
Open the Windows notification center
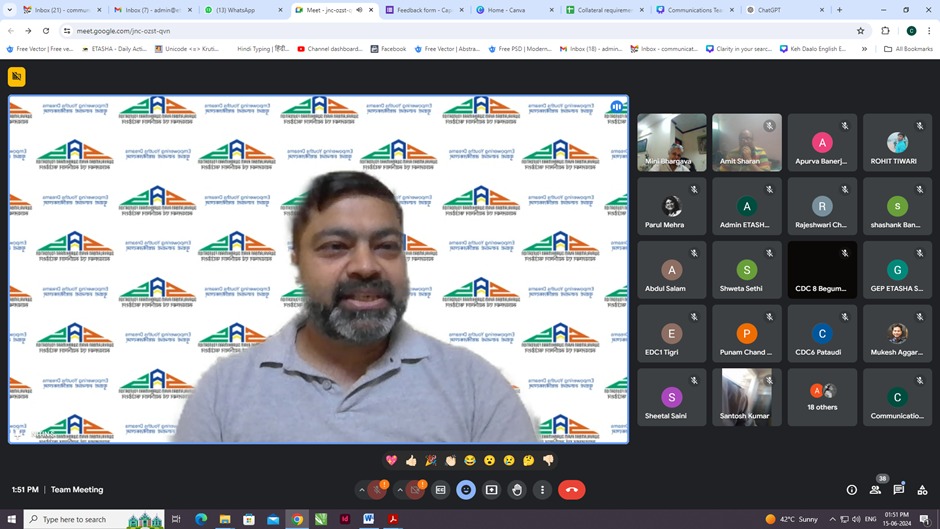[925, 519]
